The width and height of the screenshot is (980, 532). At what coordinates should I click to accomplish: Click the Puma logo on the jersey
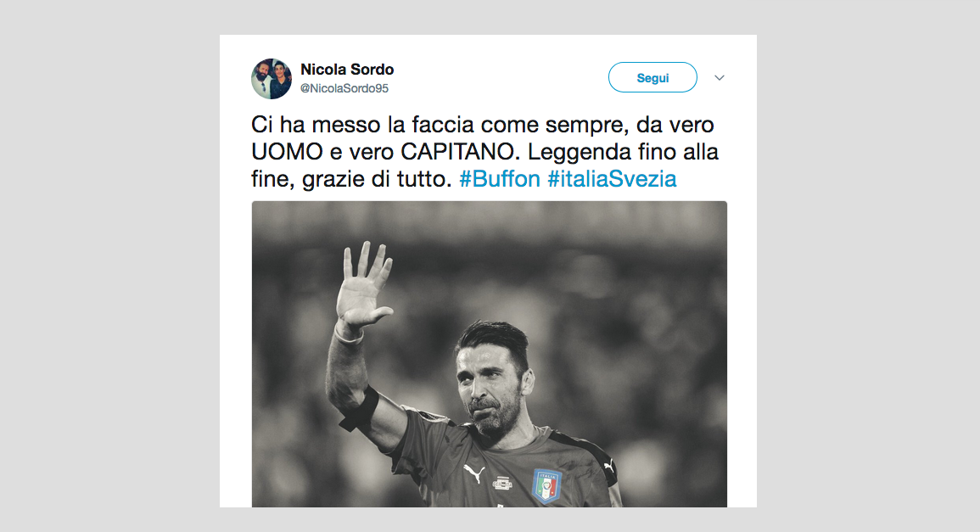click(473, 473)
